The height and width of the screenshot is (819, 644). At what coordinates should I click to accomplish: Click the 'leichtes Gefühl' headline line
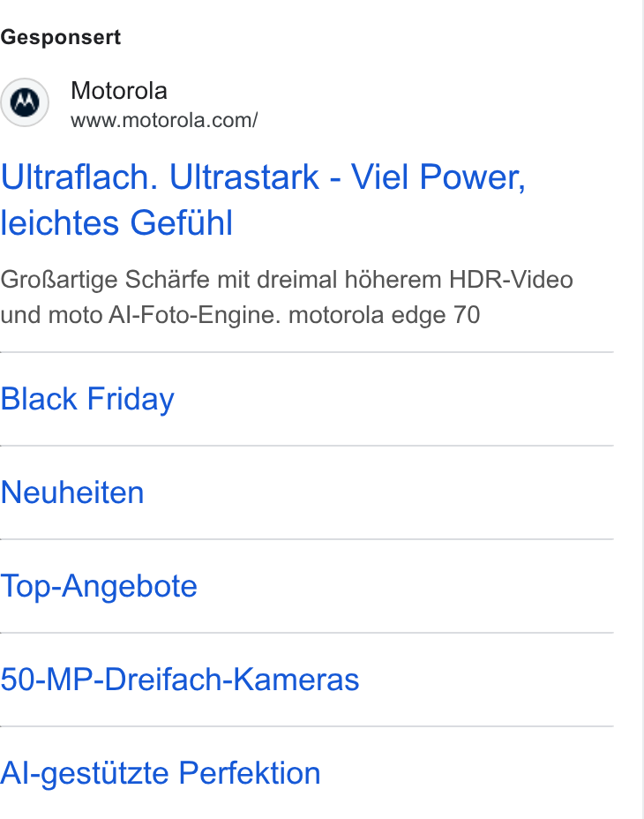pyautogui.click(x=116, y=223)
